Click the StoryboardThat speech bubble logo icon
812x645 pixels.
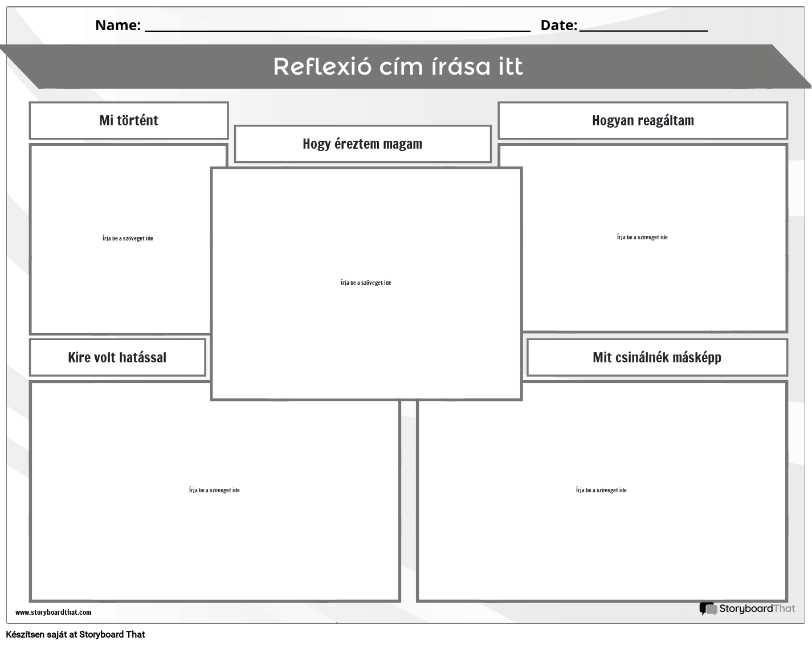point(708,609)
